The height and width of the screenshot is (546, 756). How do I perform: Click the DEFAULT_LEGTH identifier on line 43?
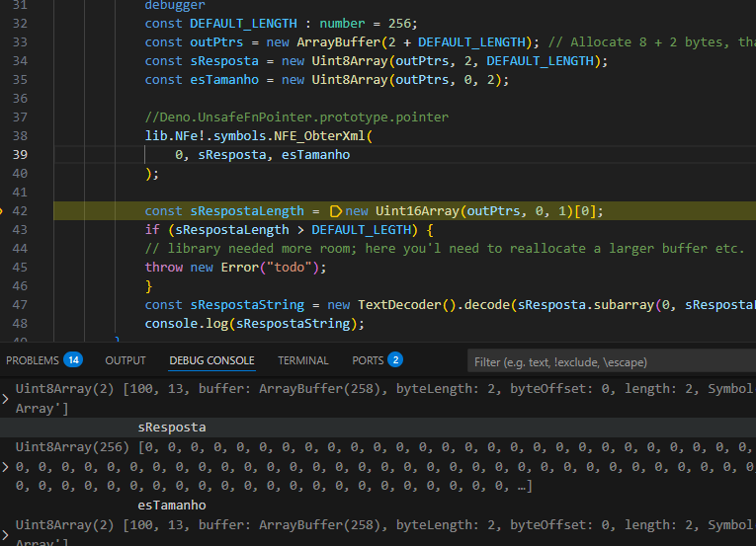click(x=361, y=230)
